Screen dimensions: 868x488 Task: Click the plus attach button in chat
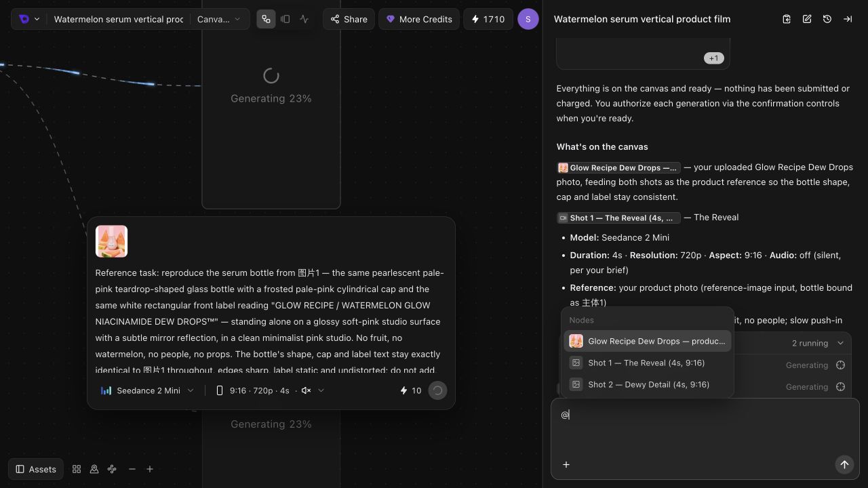(x=566, y=464)
